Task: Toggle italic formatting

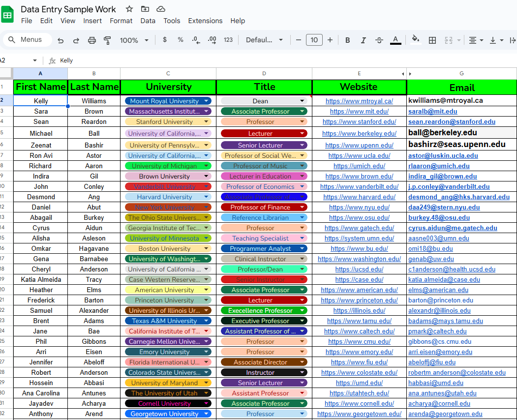Action: [364, 40]
